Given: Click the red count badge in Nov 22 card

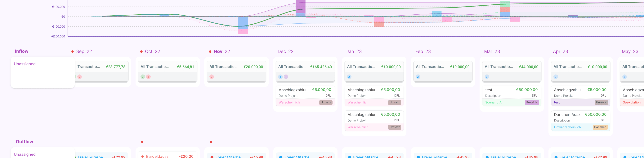Looking at the screenshot, I should pyautogui.click(x=212, y=77).
